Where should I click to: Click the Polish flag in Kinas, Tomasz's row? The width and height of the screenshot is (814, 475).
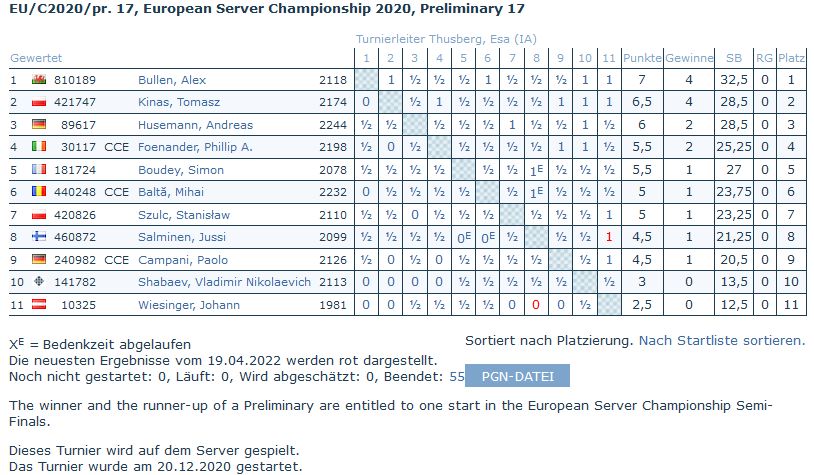pos(39,102)
